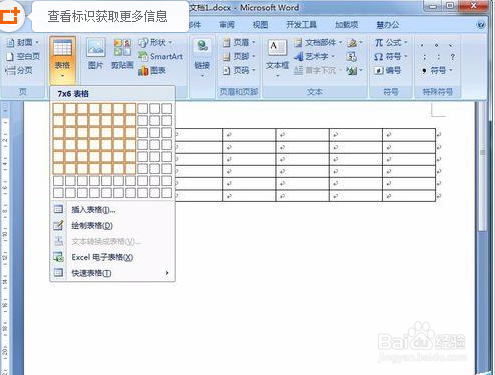Viewport: 495px width, 375px height.
Task: Click the Ω 符号 symbol button
Action: (391, 56)
